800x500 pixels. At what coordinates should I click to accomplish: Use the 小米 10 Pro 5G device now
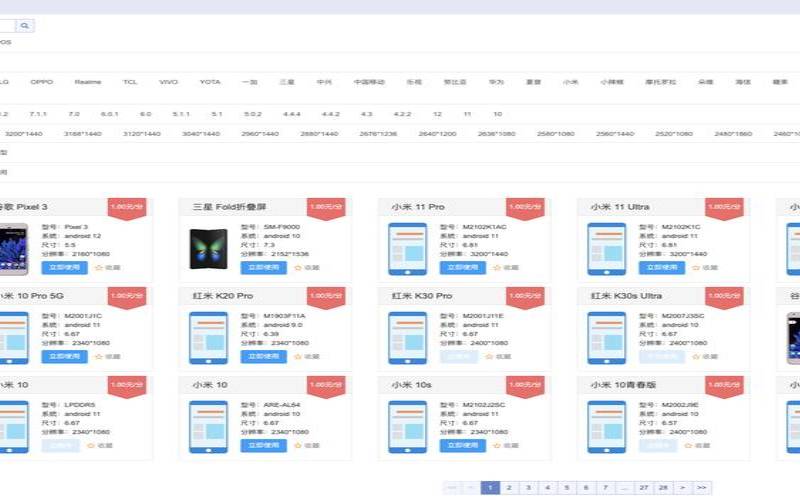(x=64, y=357)
